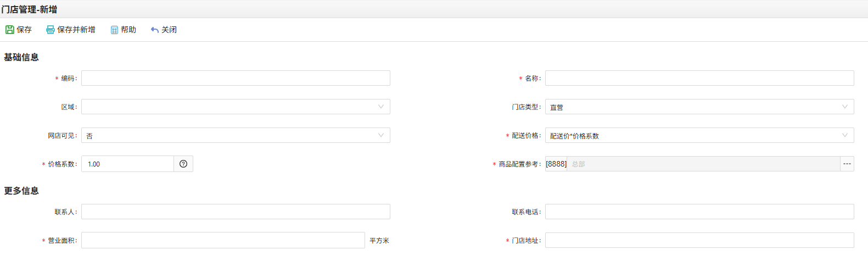Click the save-and-new printer icon

[x=51, y=30]
